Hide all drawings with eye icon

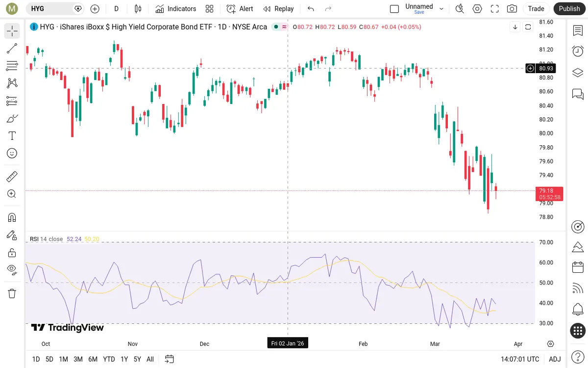coord(12,269)
